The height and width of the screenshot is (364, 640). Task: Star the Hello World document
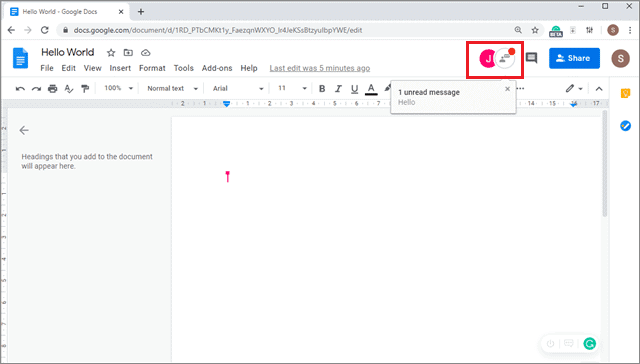tap(111, 53)
